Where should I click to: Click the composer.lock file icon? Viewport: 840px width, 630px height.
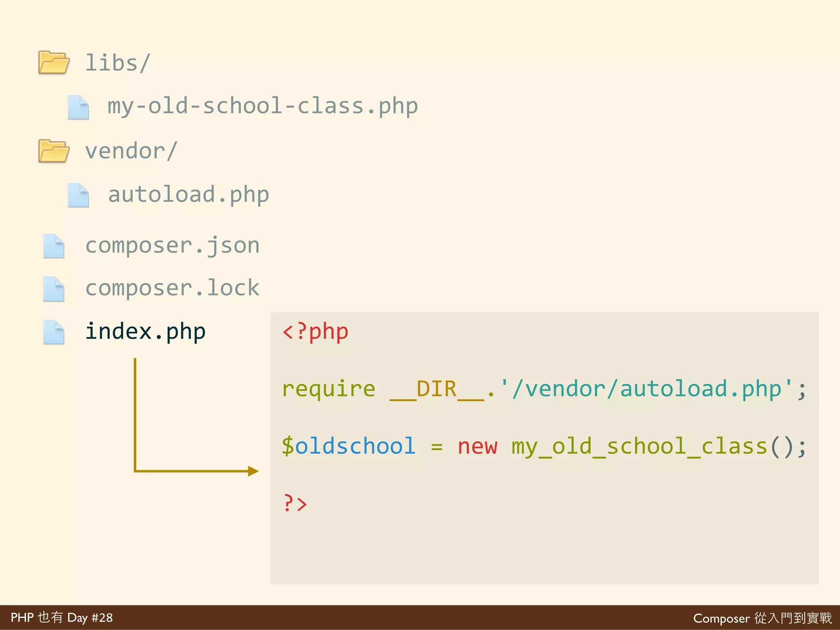(54, 289)
